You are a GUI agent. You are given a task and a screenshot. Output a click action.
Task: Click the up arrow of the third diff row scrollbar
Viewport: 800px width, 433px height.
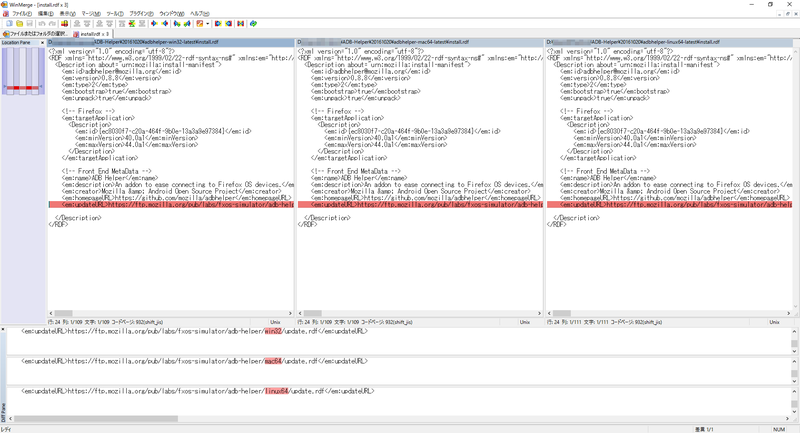pyautogui.click(x=794, y=392)
